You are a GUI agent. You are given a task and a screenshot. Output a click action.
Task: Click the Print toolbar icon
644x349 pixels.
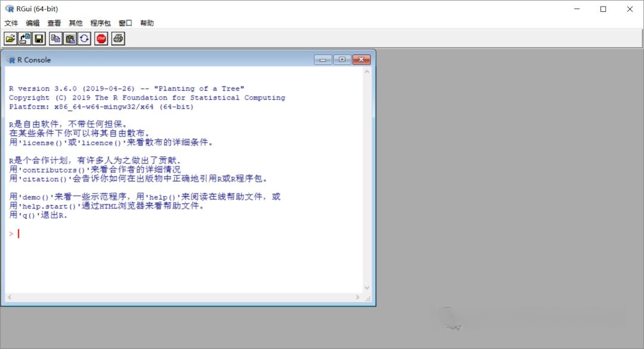(118, 39)
